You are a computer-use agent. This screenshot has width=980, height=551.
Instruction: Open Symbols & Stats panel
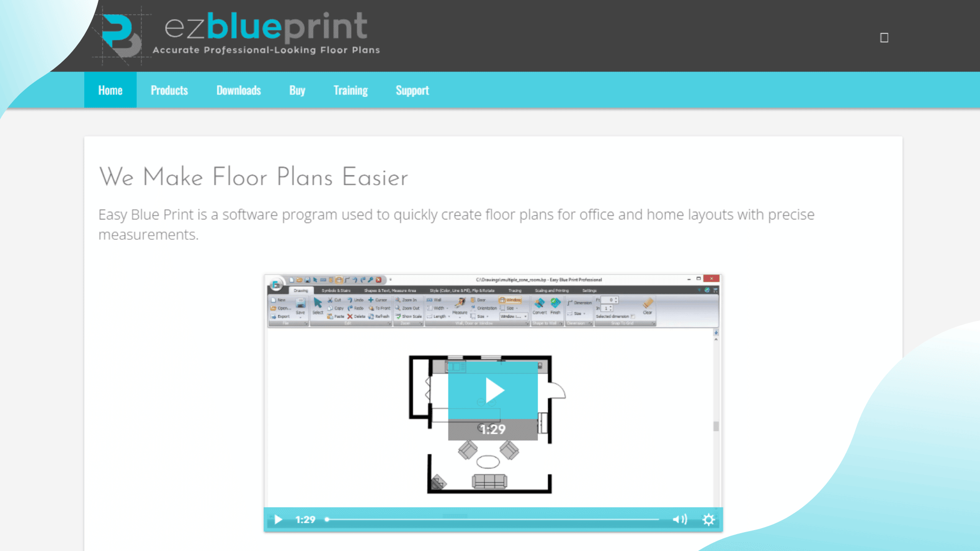[336, 290]
